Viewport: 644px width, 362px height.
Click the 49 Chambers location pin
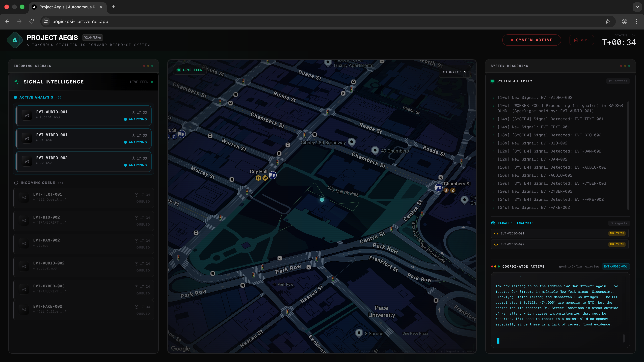[375, 150]
